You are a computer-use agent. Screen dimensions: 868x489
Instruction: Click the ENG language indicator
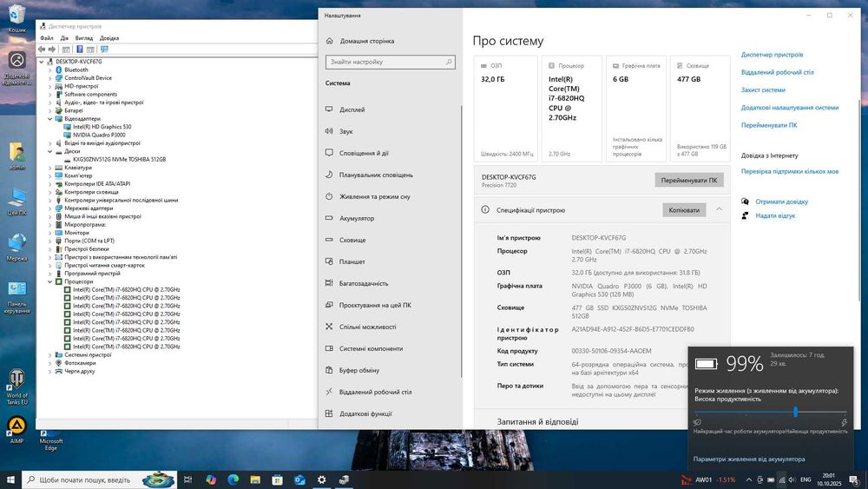pos(806,479)
